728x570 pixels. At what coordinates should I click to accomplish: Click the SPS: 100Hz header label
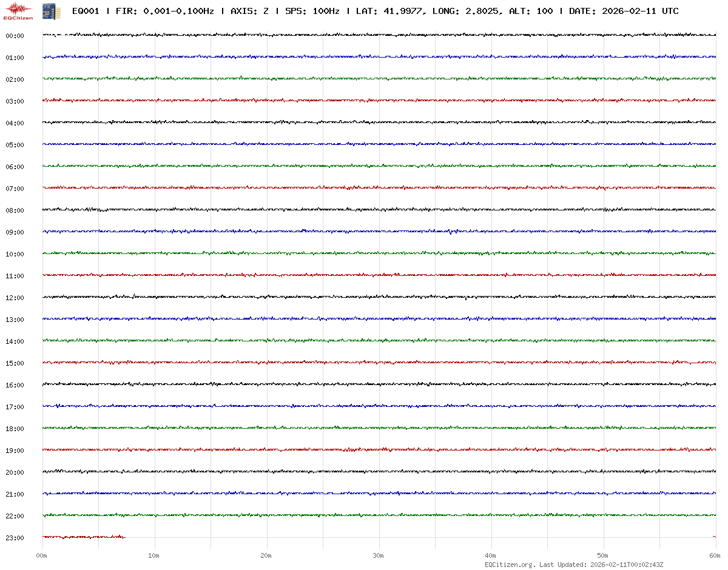coord(312,11)
